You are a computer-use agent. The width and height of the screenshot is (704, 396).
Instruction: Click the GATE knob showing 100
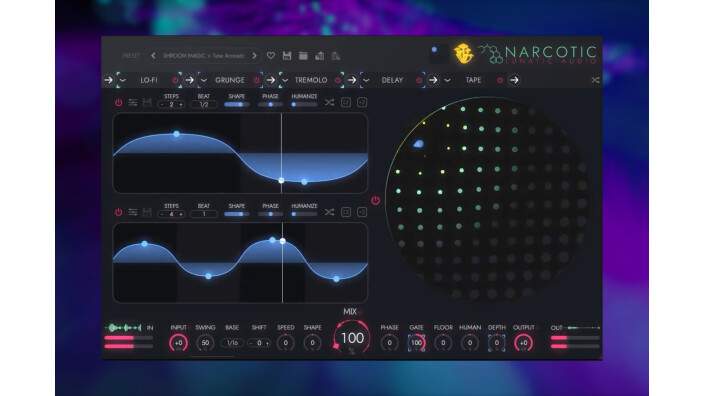tap(416, 343)
